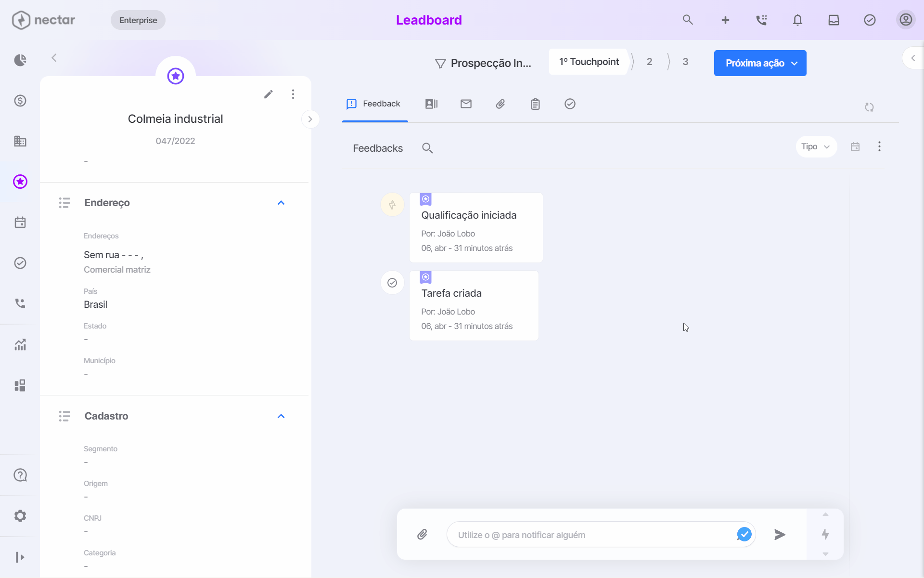The image size is (924, 578).
Task: Click the Sem rua address entry
Action: coord(114,255)
